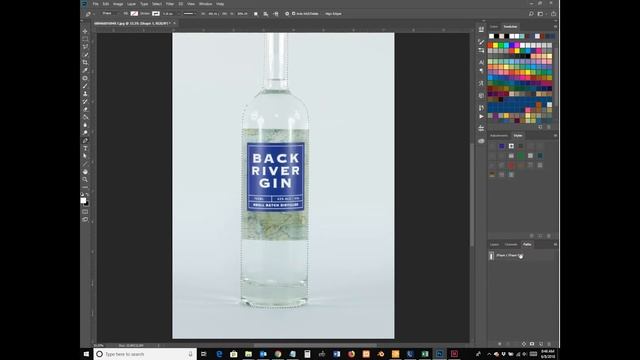
Task: Open the Stroke color picker dropdown
Action: tap(156, 13)
